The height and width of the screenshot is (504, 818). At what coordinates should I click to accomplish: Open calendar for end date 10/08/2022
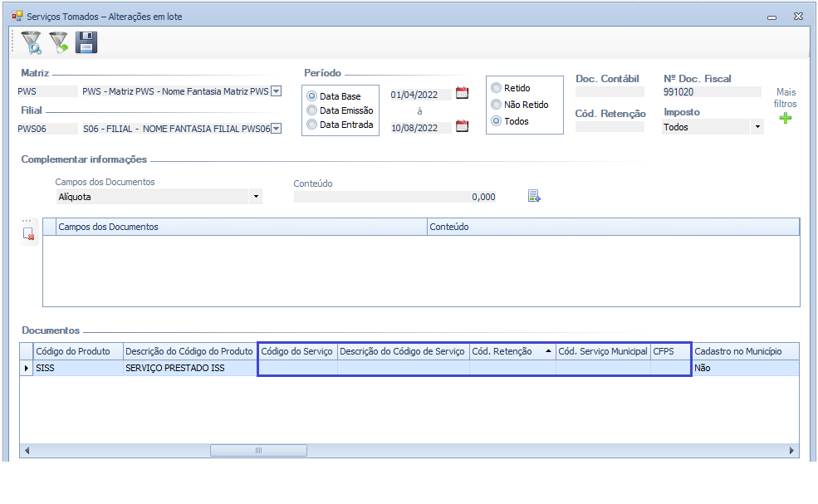[x=463, y=126]
